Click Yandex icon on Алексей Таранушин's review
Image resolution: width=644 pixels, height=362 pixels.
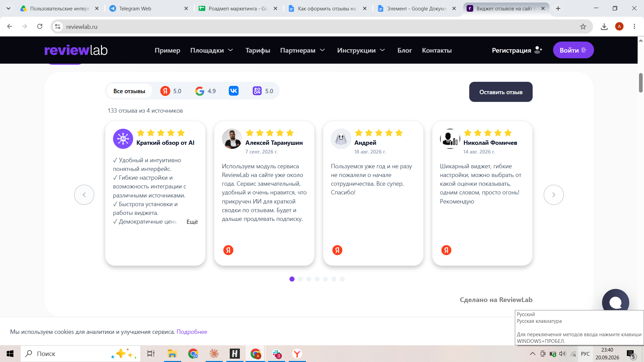click(x=228, y=250)
